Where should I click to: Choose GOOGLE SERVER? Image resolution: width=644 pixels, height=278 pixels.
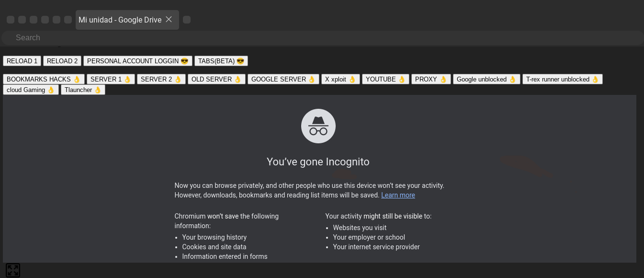(x=283, y=79)
